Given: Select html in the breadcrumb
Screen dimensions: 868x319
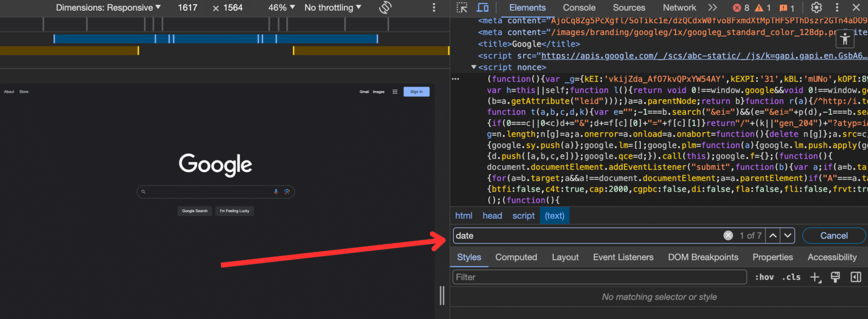Looking at the screenshot, I should tap(464, 215).
